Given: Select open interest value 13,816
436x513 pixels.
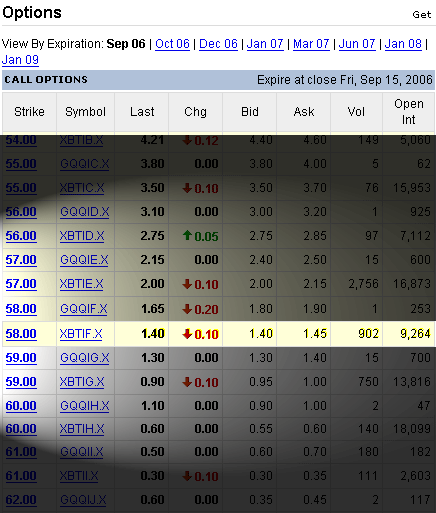Looking at the screenshot, I should [412, 382].
